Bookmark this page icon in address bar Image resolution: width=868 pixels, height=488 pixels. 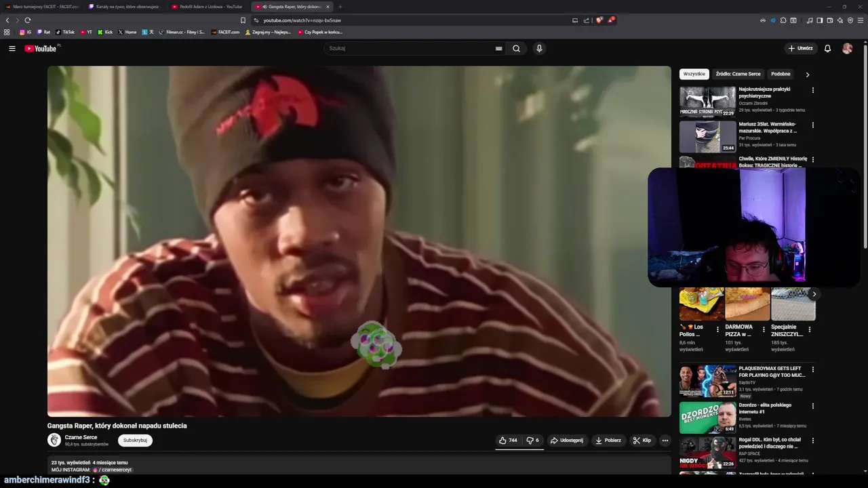[243, 20]
